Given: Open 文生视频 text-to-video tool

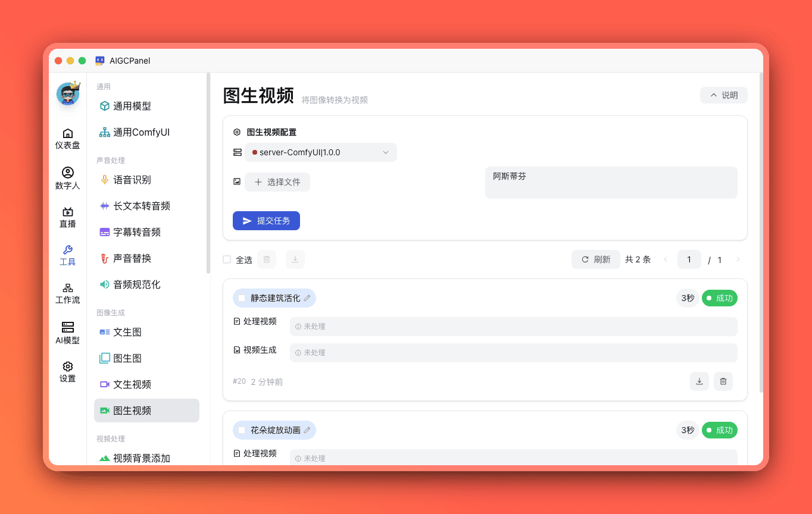Looking at the screenshot, I should (146, 384).
